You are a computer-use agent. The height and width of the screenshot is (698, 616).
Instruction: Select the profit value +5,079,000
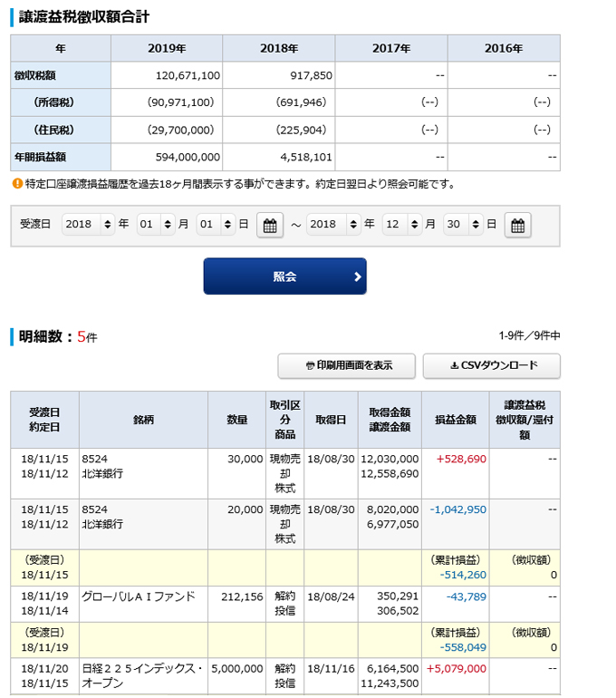pyautogui.click(x=457, y=669)
